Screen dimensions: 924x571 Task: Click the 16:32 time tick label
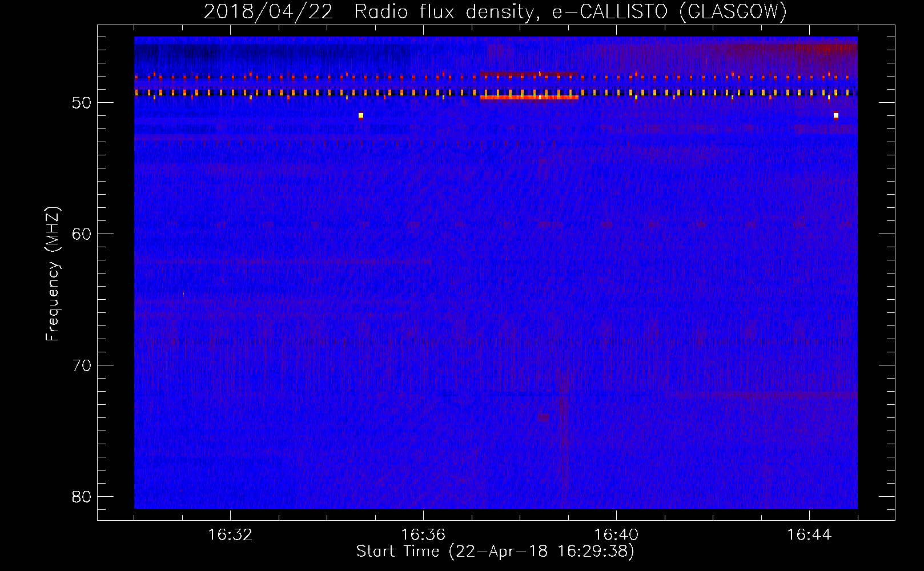click(230, 535)
